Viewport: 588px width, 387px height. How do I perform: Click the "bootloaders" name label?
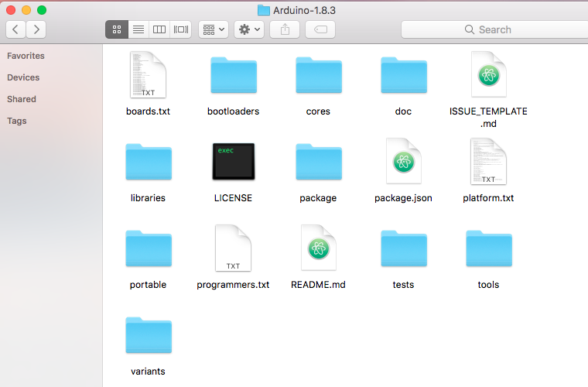233,111
